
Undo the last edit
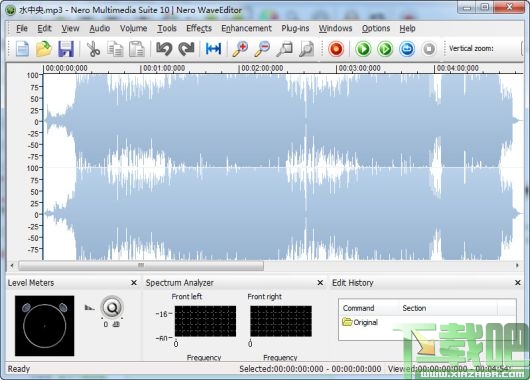164,49
